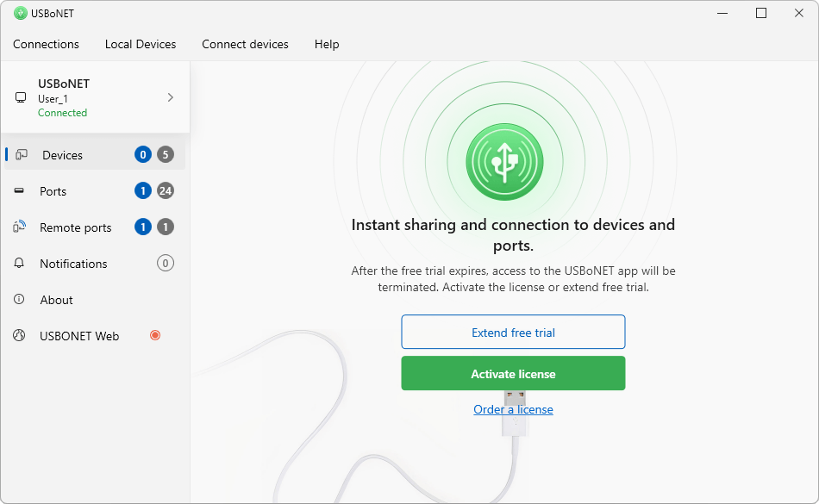Open the Help menu

coord(327,44)
